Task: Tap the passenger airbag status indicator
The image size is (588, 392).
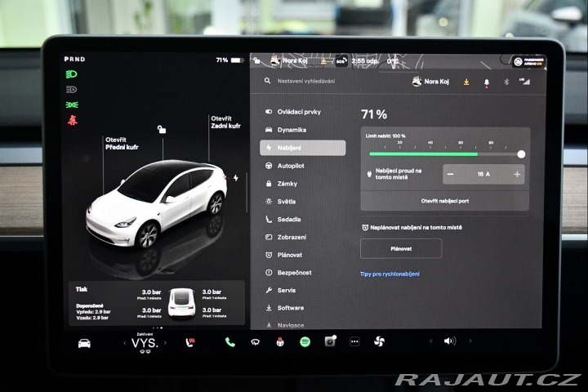Action: pyautogui.click(x=528, y=62)
